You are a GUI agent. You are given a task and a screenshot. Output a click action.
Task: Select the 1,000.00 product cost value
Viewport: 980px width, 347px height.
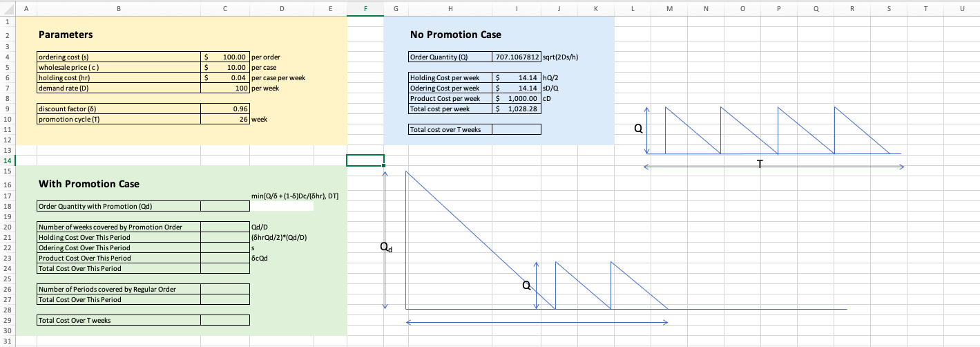(517, 98)
